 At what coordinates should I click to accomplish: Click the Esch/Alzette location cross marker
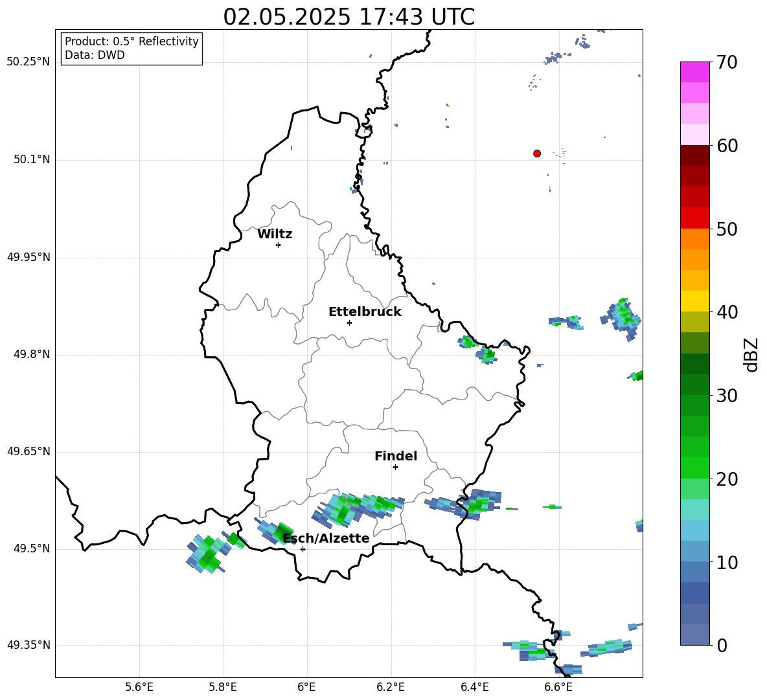pos(303,549)
